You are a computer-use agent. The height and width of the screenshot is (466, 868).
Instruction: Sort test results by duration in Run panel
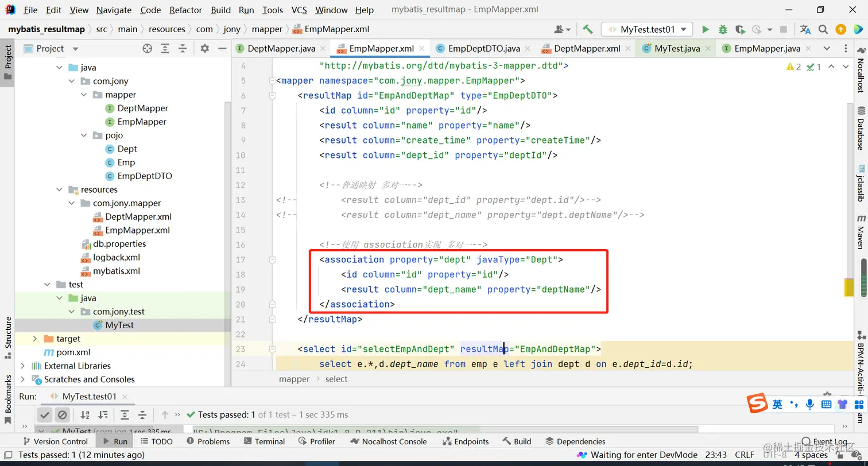(x=103, y=414)
